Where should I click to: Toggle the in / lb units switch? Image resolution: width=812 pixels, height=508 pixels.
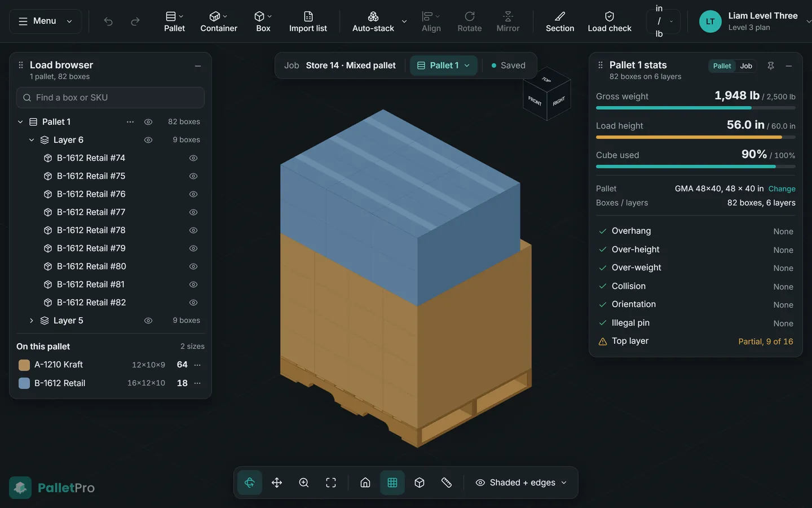[x=663, y=21]
